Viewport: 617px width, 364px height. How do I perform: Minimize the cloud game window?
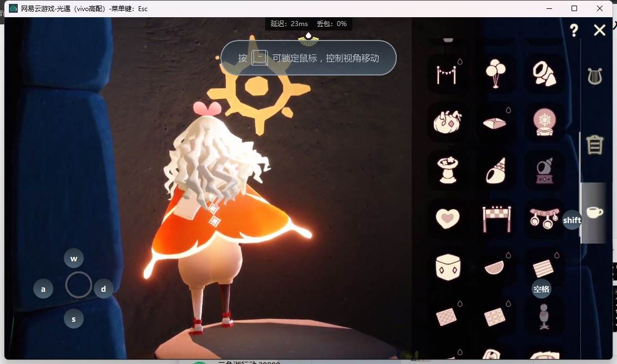[549, 8]
